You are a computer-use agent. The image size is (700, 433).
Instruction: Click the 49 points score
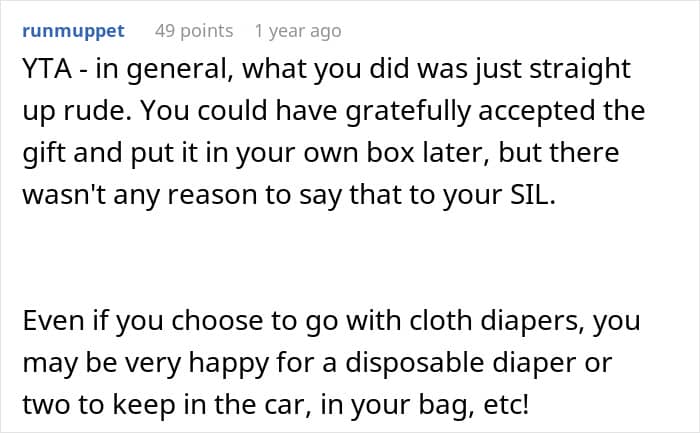(x=193, y=31)
